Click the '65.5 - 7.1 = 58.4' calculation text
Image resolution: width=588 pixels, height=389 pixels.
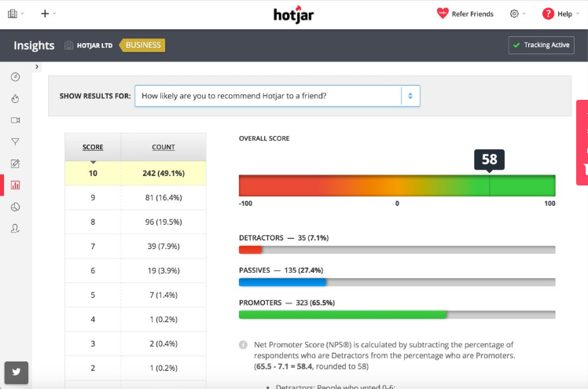tap(284, 366)
